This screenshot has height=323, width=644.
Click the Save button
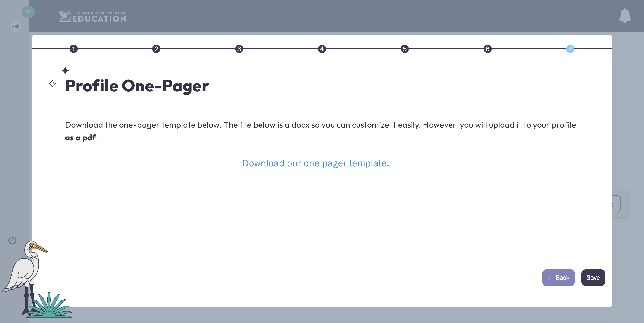tap(593, 277)
